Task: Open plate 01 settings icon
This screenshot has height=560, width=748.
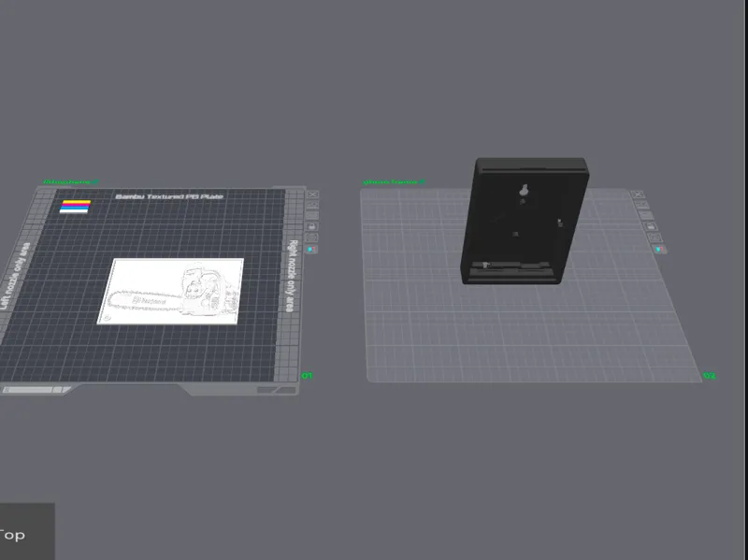Action: [312, 237]
